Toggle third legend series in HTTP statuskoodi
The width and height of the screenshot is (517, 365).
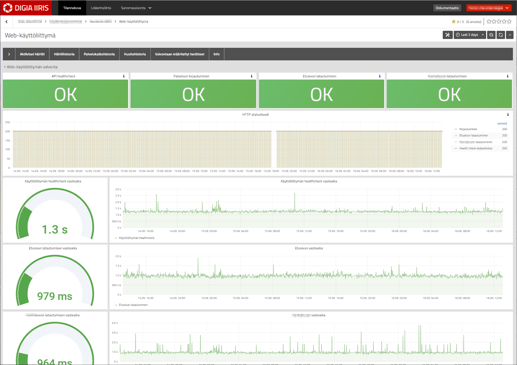475,142
